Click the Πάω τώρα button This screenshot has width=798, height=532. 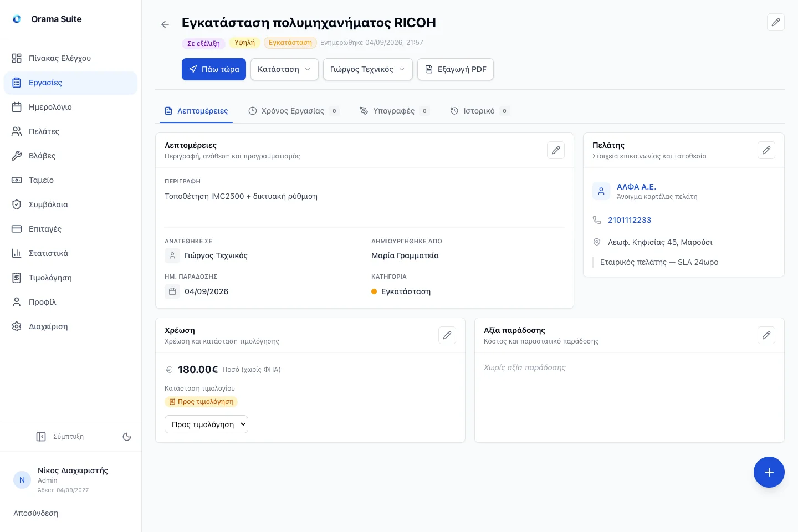pos(214,69)
